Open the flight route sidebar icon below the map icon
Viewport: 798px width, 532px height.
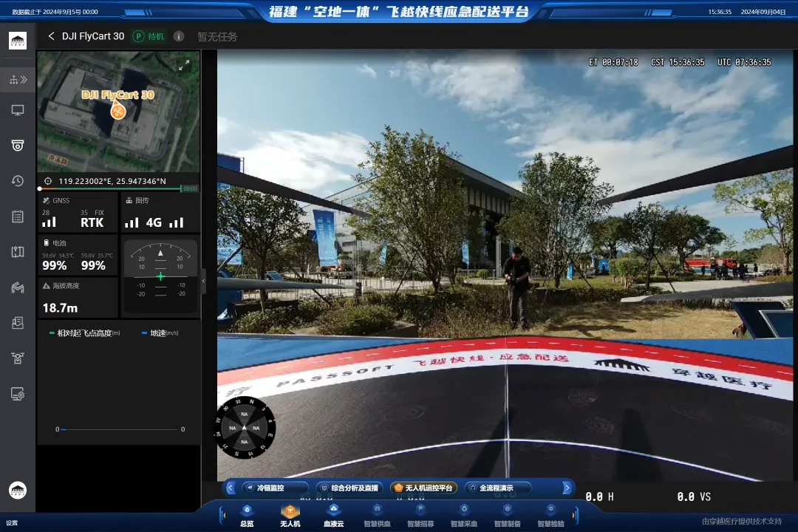click(x=18, y=287)
